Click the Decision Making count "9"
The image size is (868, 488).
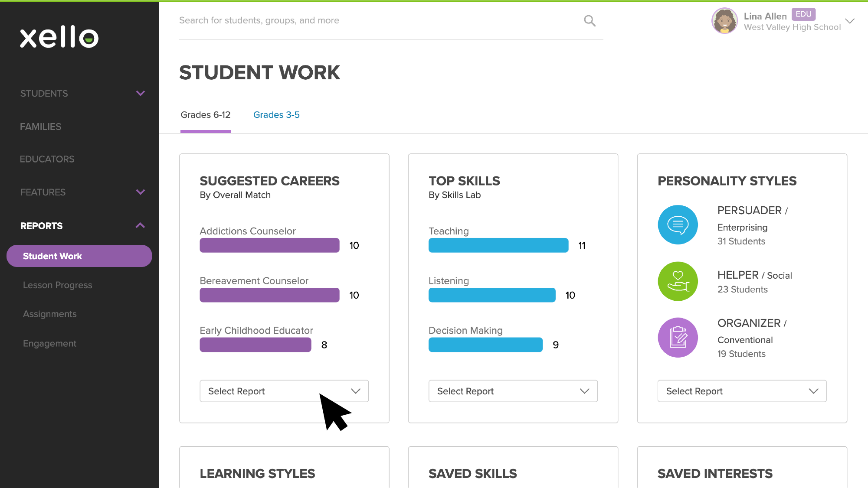[556, 345]
